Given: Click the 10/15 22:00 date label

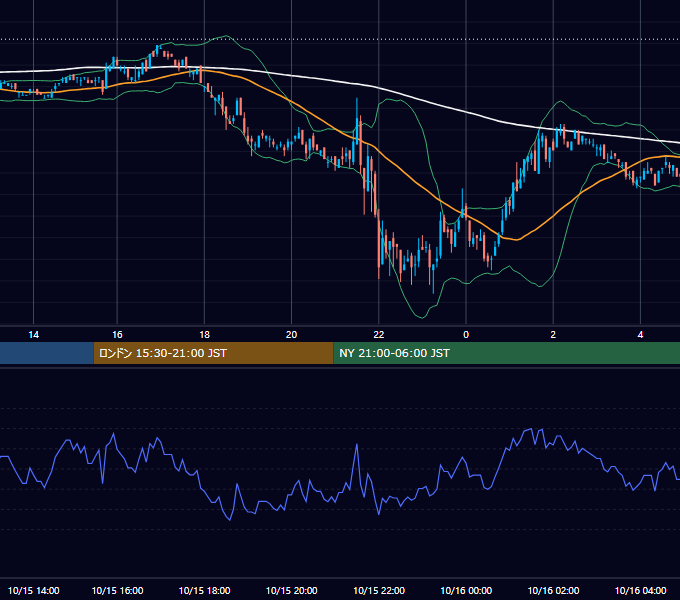Looking at the screenshot, I should coord(379,590).
